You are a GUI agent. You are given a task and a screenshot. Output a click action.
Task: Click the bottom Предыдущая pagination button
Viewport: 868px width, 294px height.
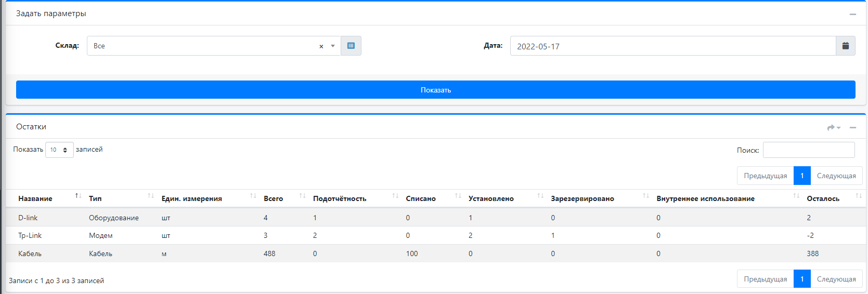(765, 279)
